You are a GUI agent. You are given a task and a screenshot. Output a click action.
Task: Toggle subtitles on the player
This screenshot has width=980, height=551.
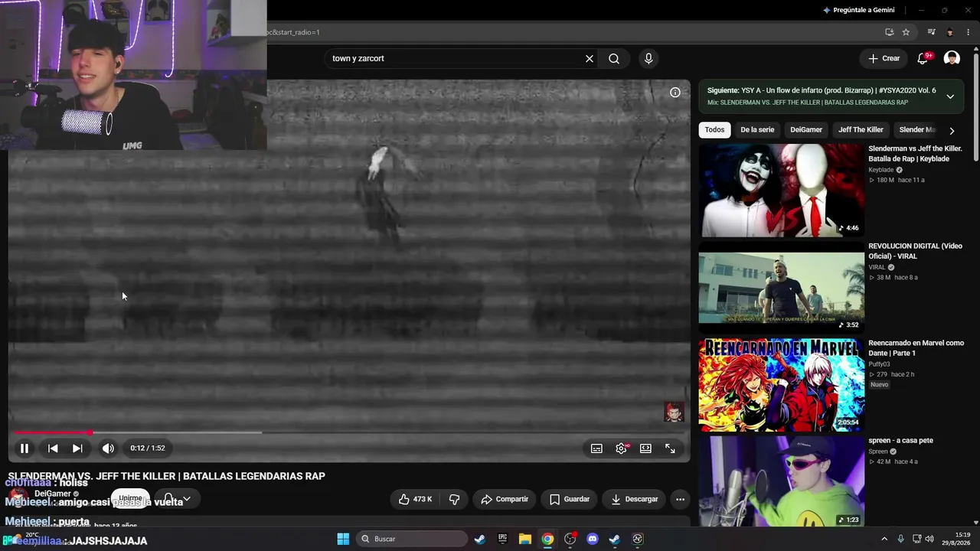coord(596,448)
